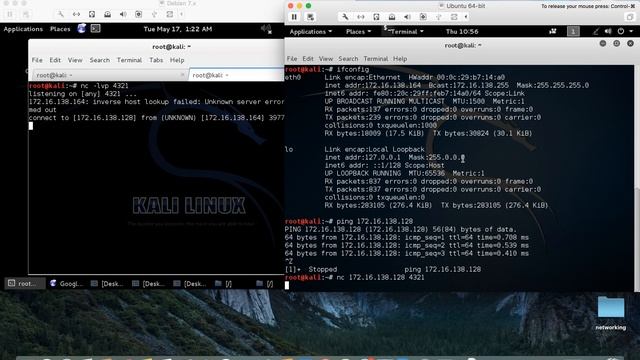Open Applications menu in Debian VM panel
The image size is (640, 360).
[23, 29]
